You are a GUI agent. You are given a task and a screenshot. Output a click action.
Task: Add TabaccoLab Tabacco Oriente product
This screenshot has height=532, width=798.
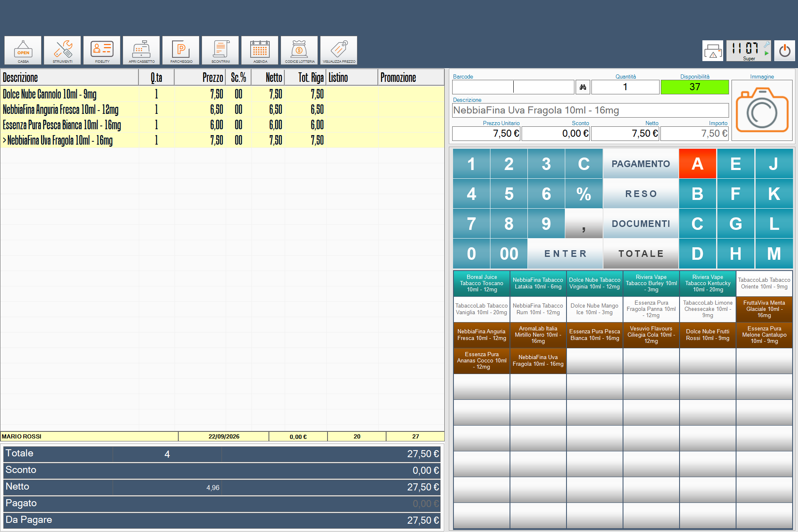[x=764, y=283]
